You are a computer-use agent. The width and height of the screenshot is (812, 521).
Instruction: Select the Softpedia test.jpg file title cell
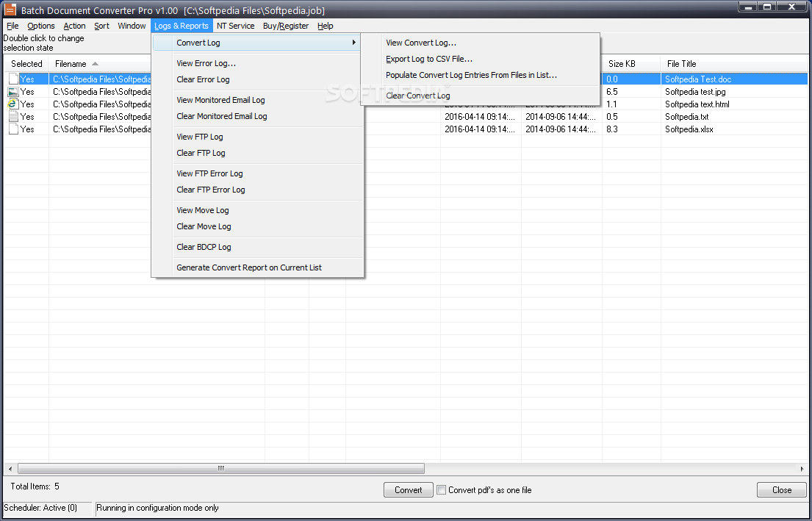coord(695,92)
